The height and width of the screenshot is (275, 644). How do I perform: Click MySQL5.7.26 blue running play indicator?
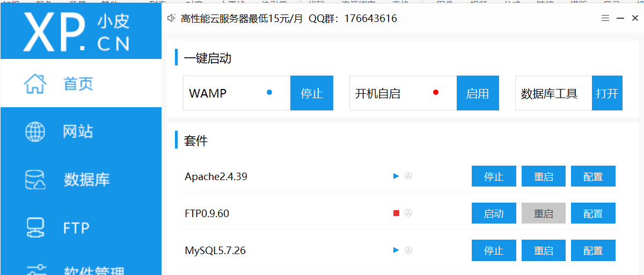(x=396, y=250)
